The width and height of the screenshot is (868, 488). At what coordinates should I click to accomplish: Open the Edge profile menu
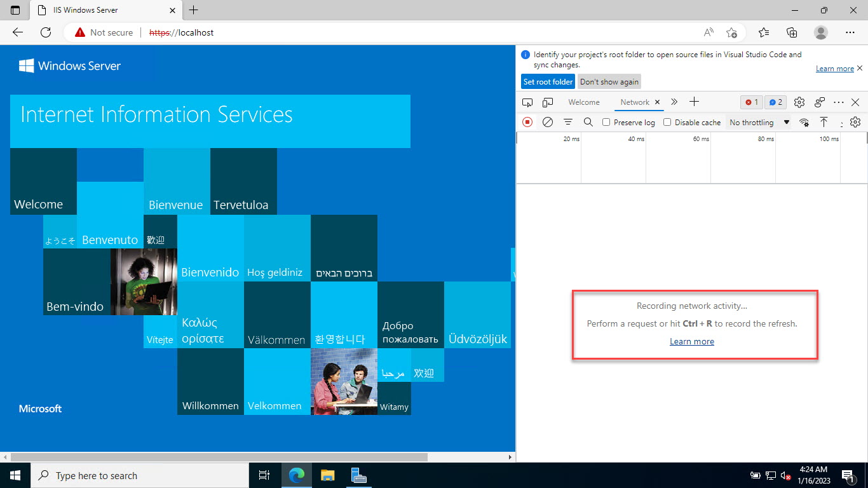click(x=821, y=32)
